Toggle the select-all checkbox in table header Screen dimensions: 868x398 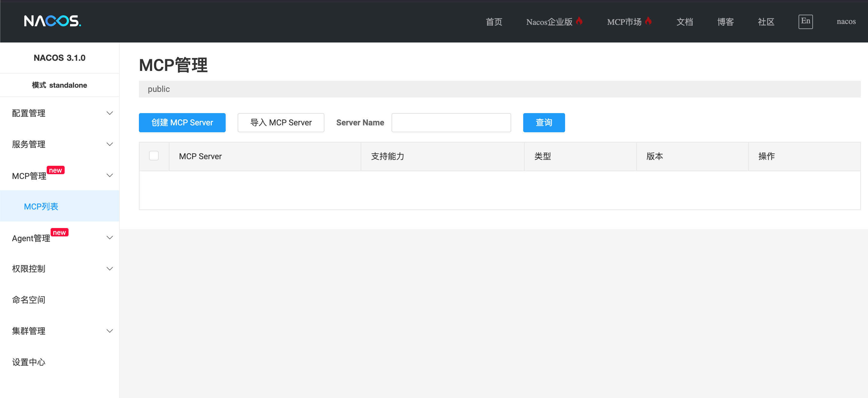coord(154,156)
